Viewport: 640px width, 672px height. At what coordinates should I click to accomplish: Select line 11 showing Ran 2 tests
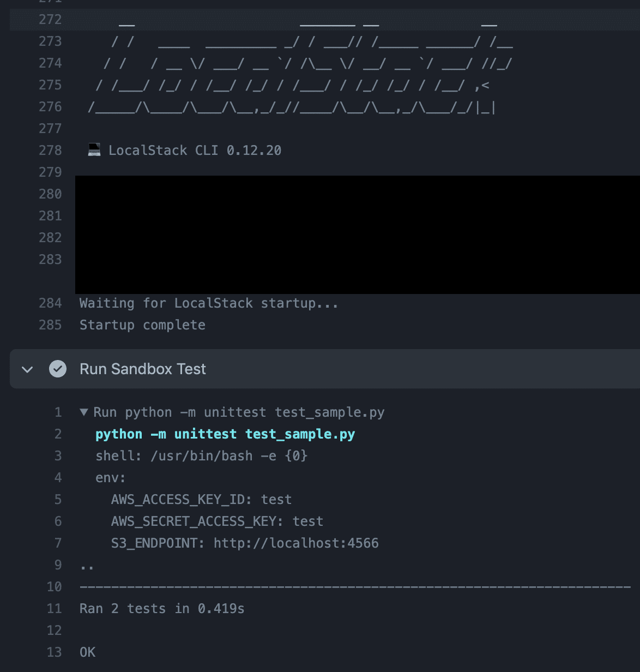tap(161, 608)
